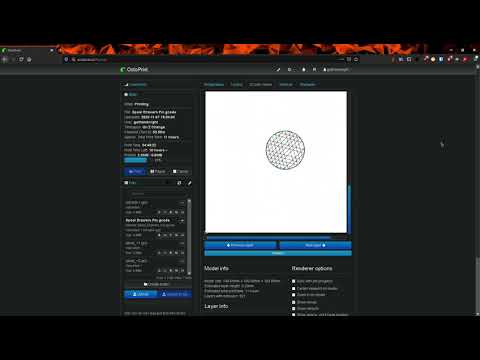Pause the current print job
The image size is (480, 360).
point(157,172)
